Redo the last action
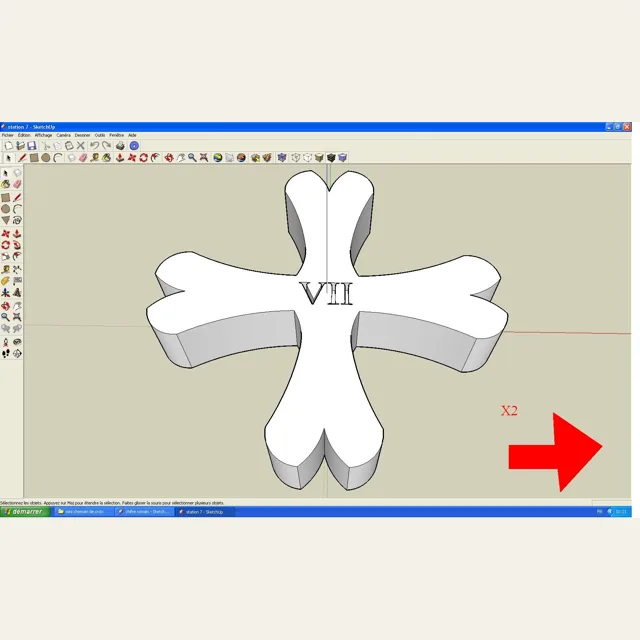The height and width of the screenshot is (640, 640). pyautogui.click(x=107, y=146)
